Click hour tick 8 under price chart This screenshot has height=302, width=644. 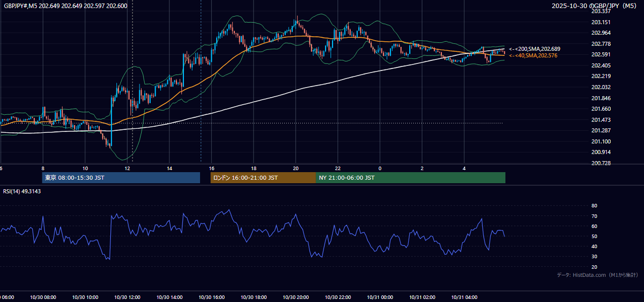pos(43,168)
